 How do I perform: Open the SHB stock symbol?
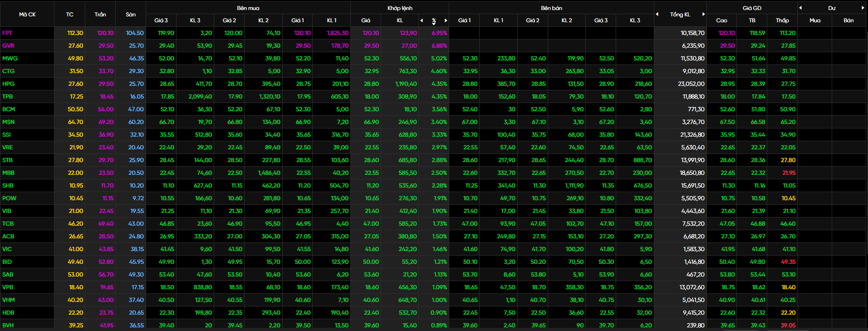click(8, 186)
